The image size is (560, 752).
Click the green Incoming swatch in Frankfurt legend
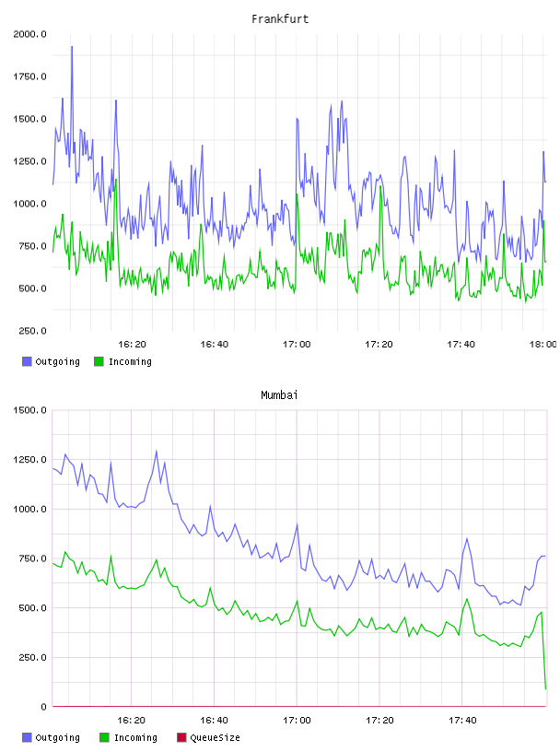[x=99, y=361]
